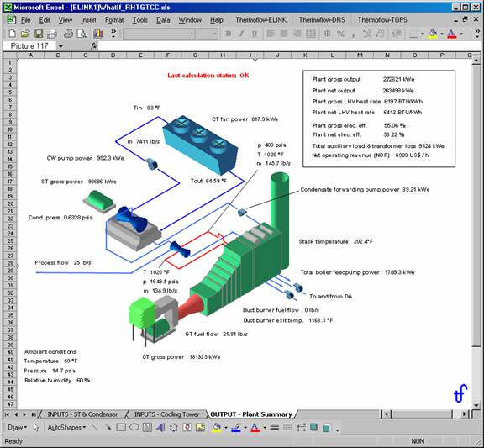The width and height of the screenshot is (484, 448).
Task: Open the File menu
Action: (25, 20)
